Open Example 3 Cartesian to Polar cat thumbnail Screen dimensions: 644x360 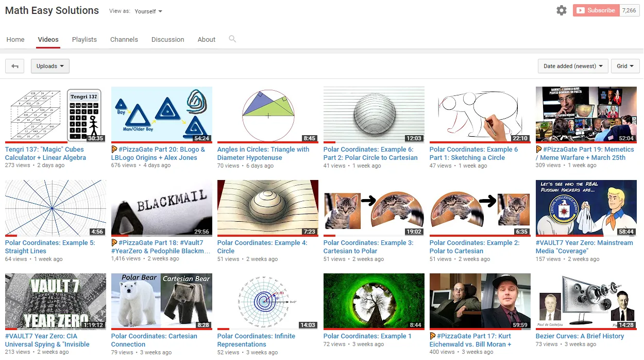(374, 208)
